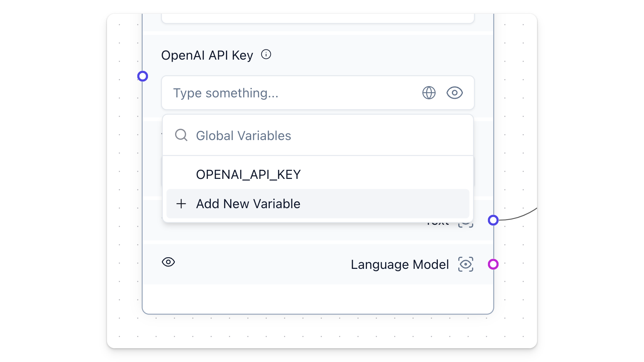Click the plus icon next to Add New Variable
The width and height of the screenshot is (644, 362).
click(x=181, y=204)
